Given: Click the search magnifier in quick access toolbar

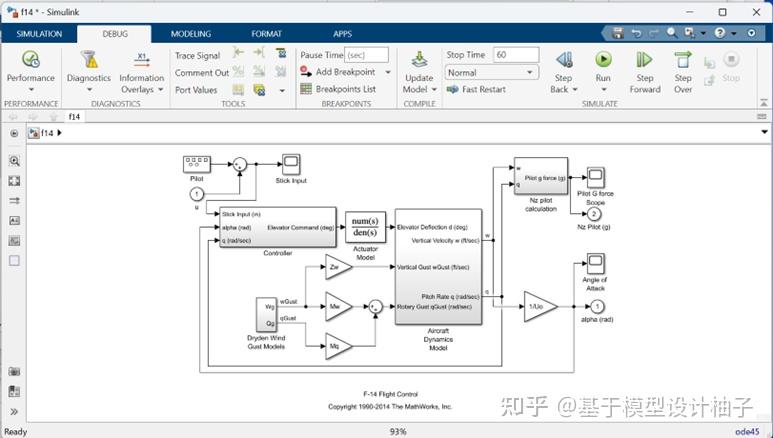Looking at the screenshot, I should coord(671,33).
